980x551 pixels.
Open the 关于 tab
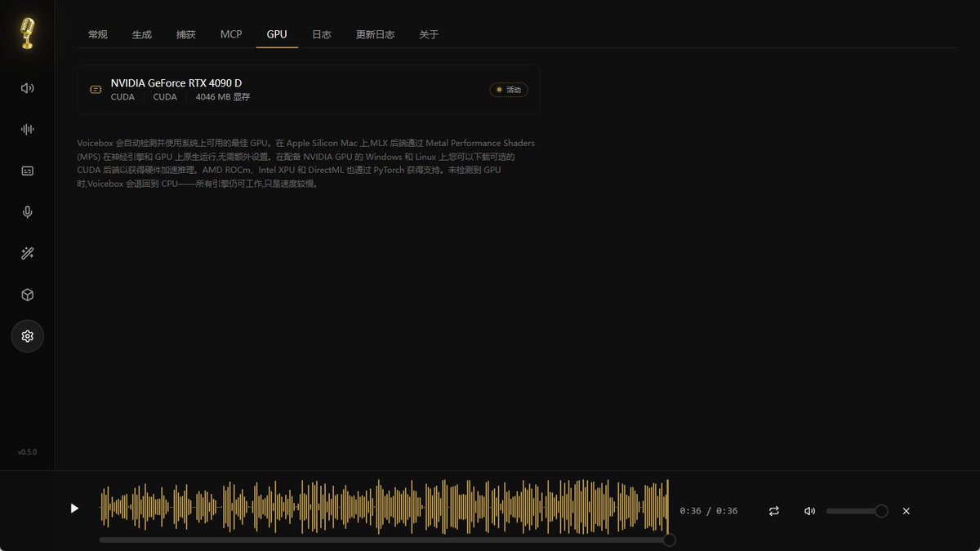(x=429, y=34)
